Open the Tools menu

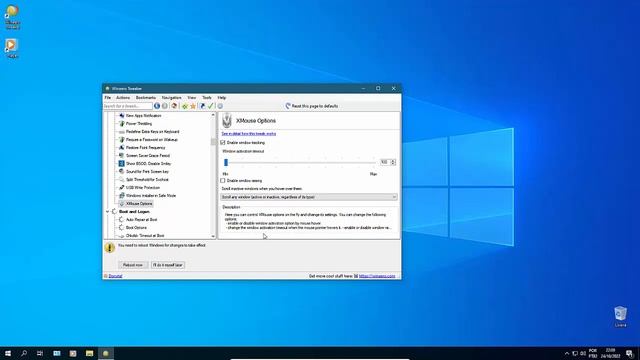(207, 98)
